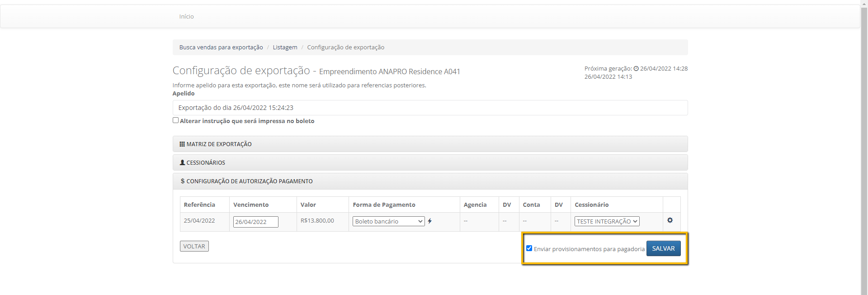
Task: Open Busca vendas para exportação breadcrumb
Action: (221, 48)
